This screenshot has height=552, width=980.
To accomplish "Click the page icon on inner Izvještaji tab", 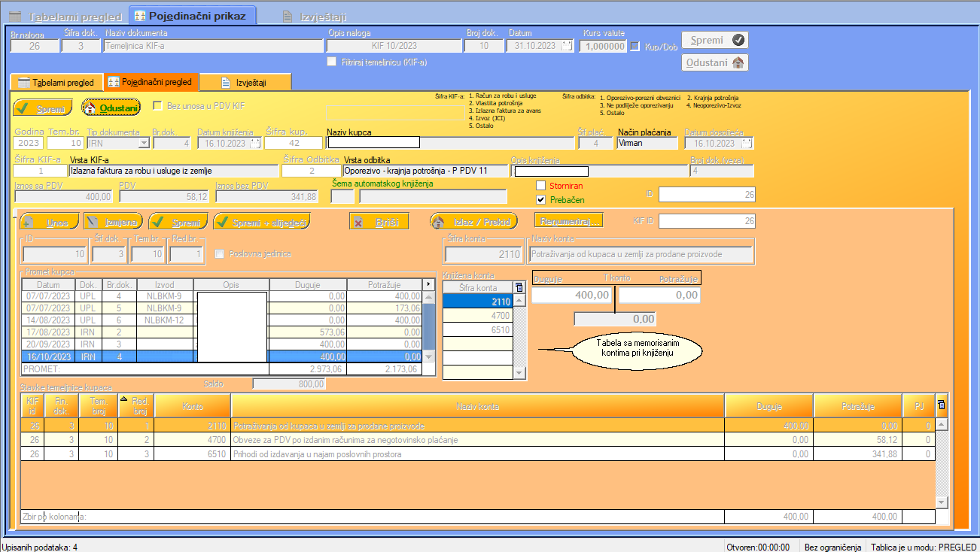I will [225, 83].
